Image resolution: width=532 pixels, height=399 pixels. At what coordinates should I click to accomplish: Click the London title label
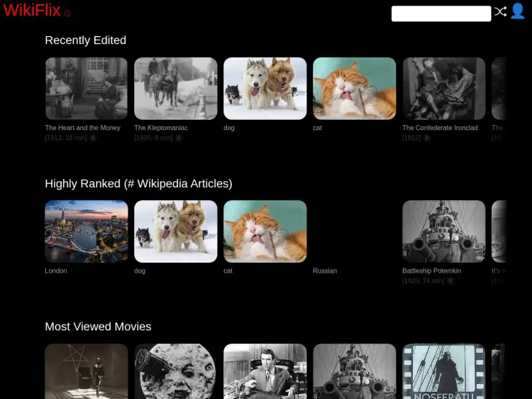[x=56, y=270]
